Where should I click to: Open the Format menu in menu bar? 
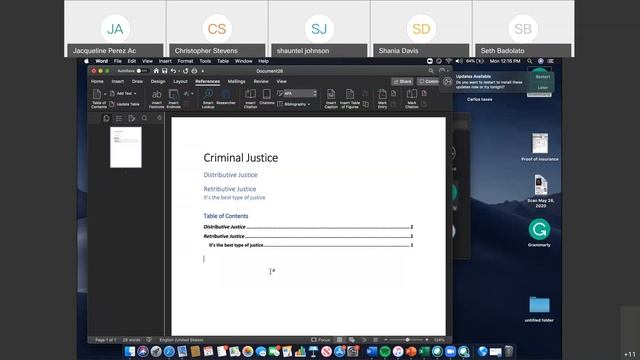(185, 61)
